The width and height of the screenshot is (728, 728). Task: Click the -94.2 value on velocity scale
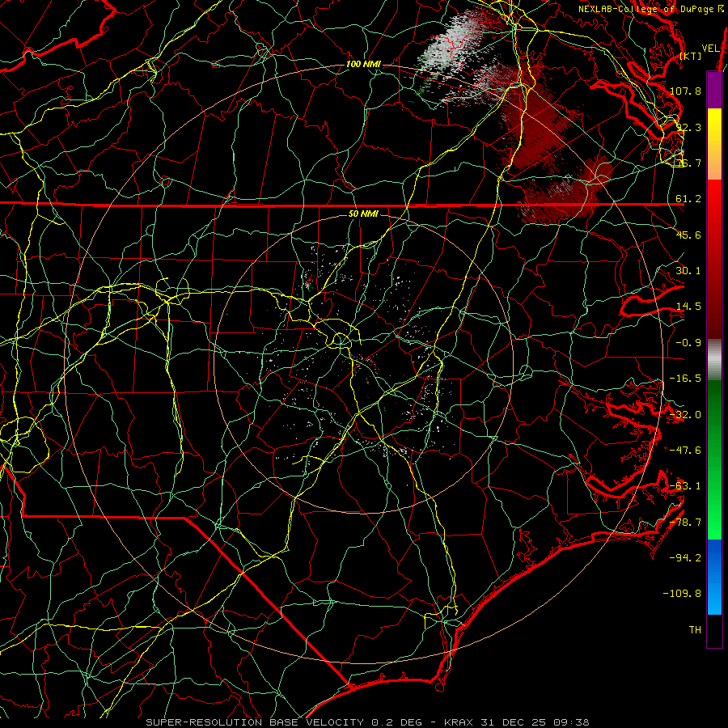pos(685,558)
